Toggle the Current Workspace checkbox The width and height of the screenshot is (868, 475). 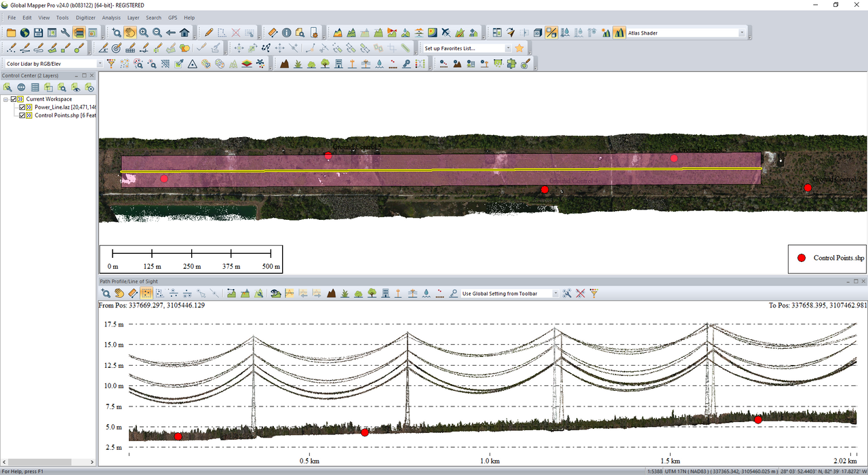tap(14, 99)
